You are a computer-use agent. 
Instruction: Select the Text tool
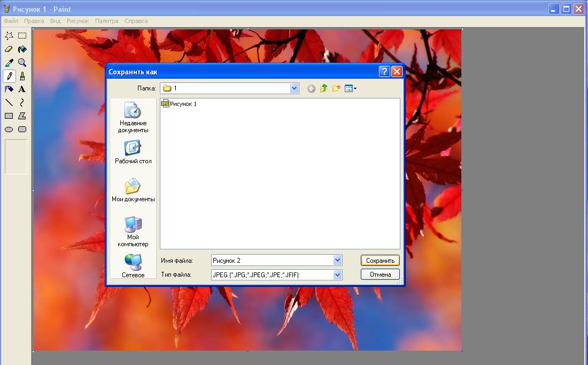click(22, 89)
